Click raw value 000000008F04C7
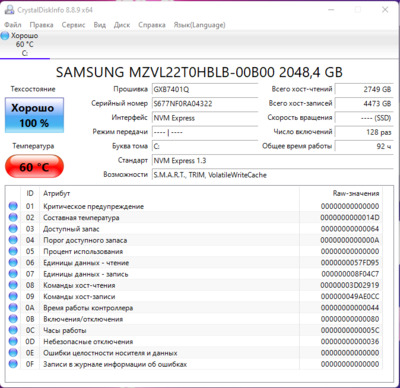Image resolution: width=400 pixels, height=388 pixels. click(350, 274)
